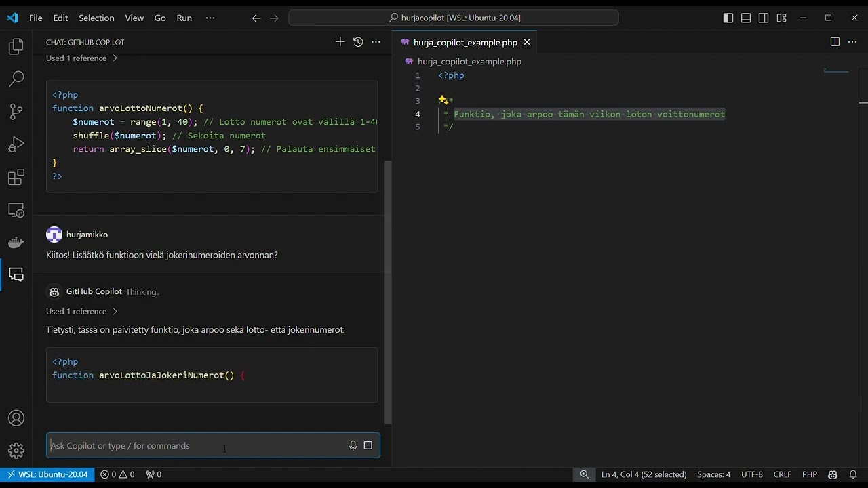Open the View menu
This screenshot has height=488, width=868.
pyautogui.click(x=134, y=18)
